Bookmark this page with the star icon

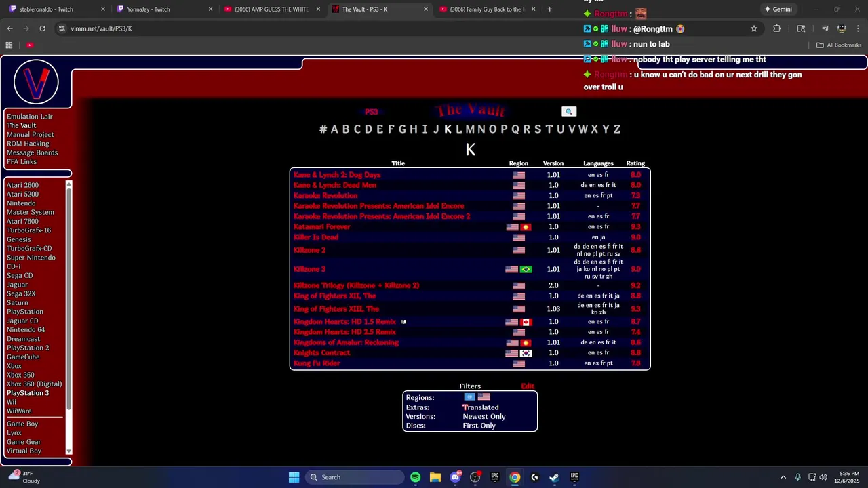(753, 28)
